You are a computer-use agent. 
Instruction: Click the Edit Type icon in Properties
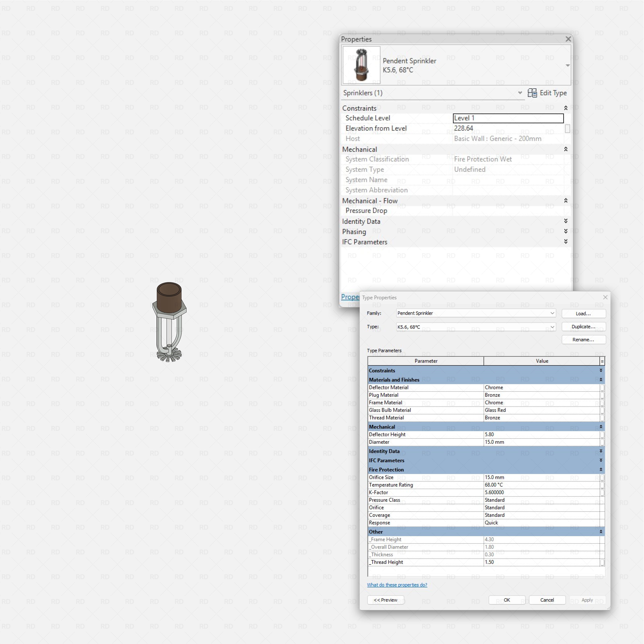532,93
